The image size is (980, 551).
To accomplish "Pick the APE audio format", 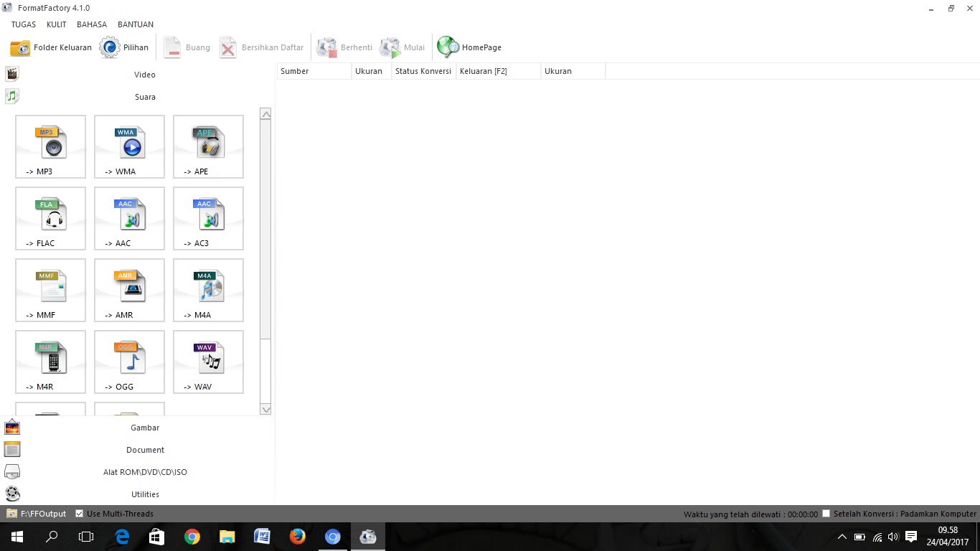I will click(208, 146).
